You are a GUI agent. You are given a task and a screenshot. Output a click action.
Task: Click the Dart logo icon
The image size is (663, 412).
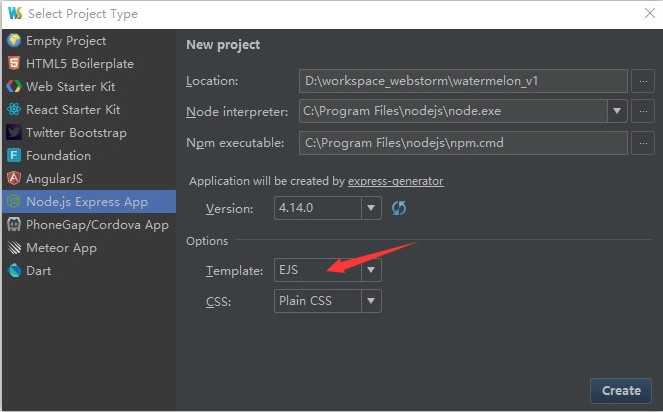tap(14, 270)
